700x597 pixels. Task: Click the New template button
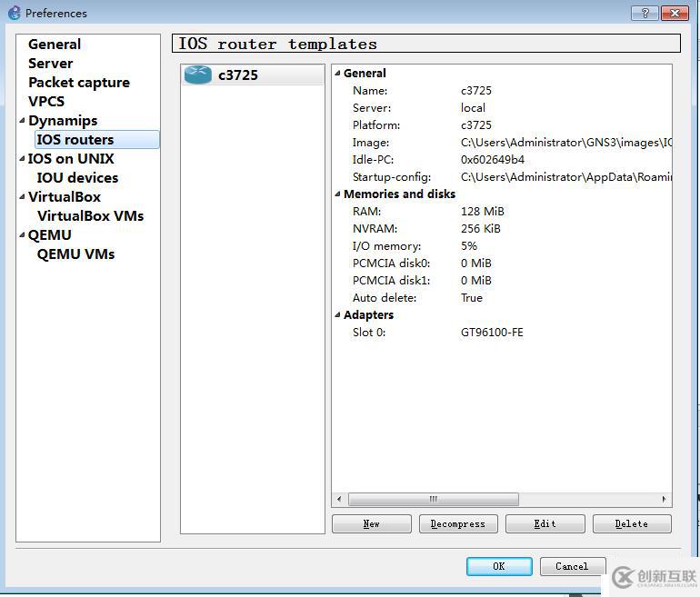coord(372,523)
